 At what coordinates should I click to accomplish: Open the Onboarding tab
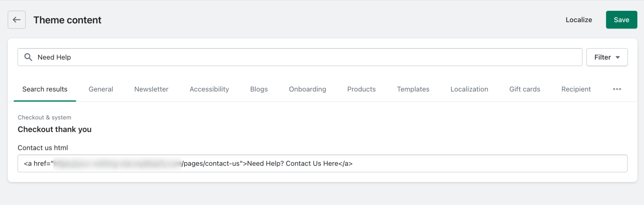(307, 89)
